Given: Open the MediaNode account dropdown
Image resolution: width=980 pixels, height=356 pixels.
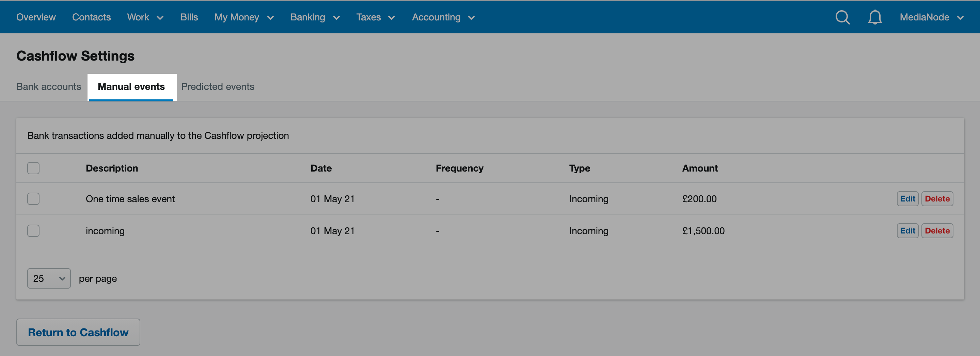Looking at the screenshot, I should pos(931,17).
